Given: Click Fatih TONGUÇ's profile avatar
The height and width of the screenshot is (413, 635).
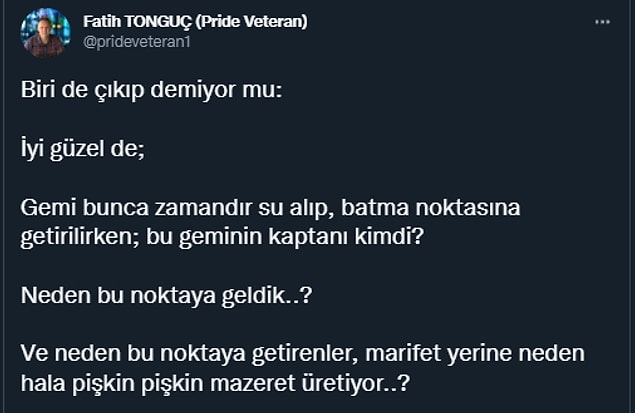Looking at the screenshot, I should pyautogui.click(x=46, y=32).
